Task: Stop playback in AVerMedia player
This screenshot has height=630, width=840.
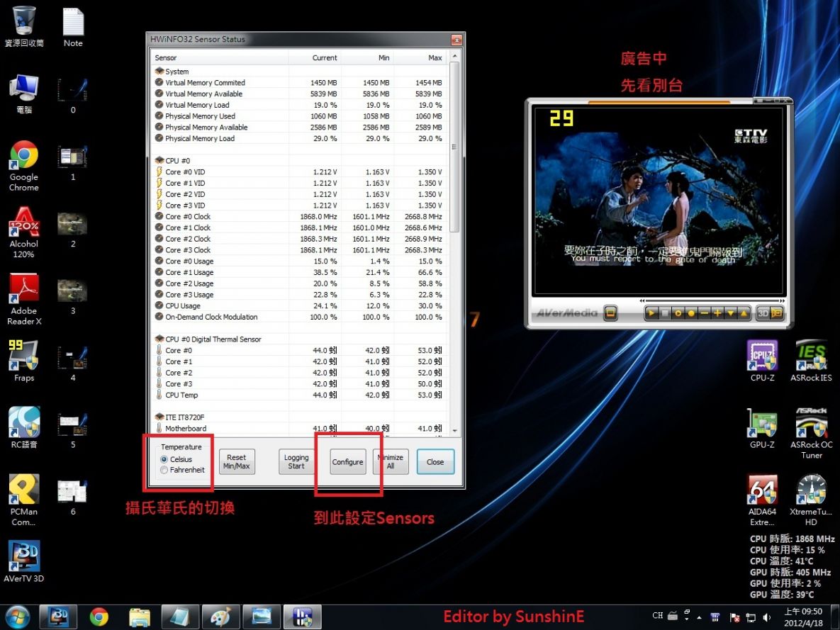Action: (x=665, y=313)
